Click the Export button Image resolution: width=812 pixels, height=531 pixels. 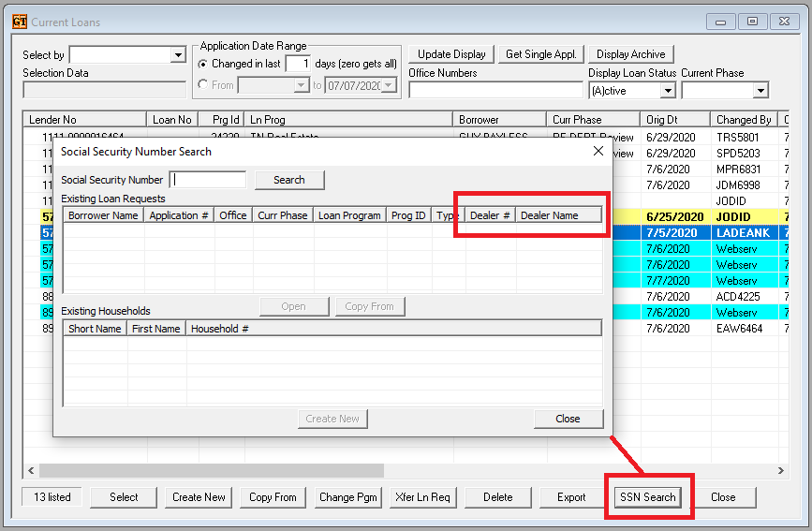pos(571,497)
